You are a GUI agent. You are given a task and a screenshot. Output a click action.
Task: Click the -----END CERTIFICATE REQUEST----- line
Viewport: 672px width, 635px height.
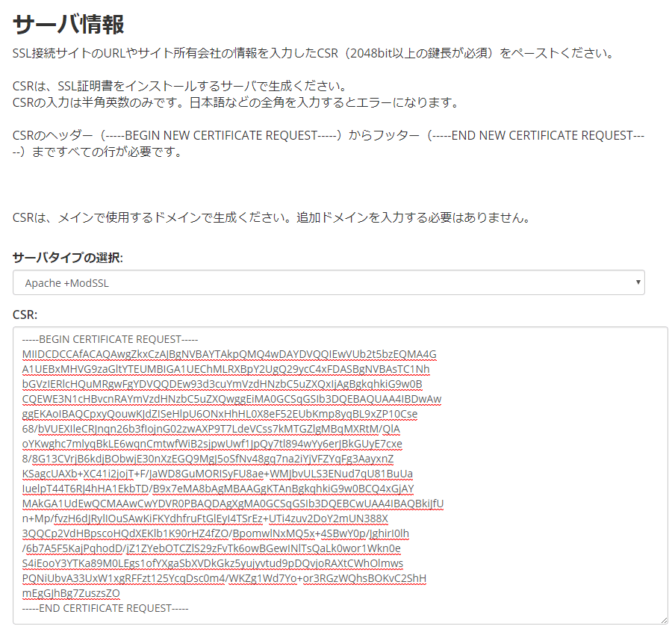coord(105,608)
